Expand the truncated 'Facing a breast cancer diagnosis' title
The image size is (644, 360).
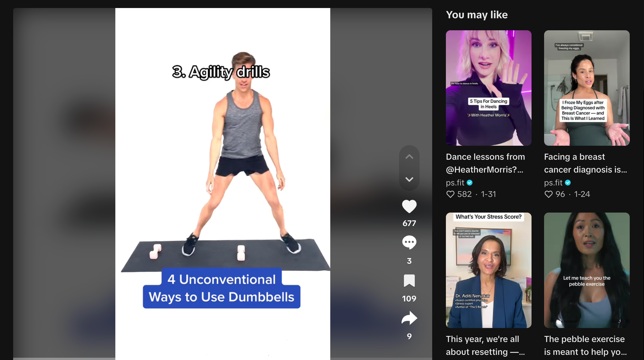(x=586, y=163)
